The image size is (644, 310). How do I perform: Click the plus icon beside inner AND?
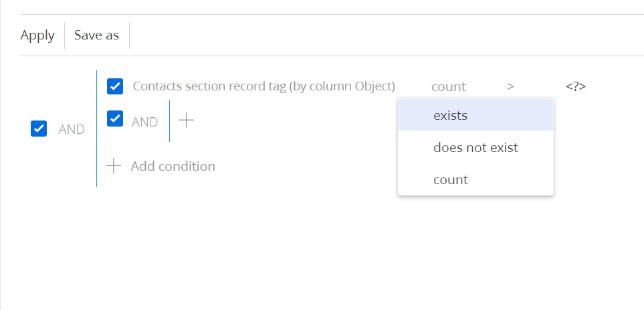tap(186, 121)
